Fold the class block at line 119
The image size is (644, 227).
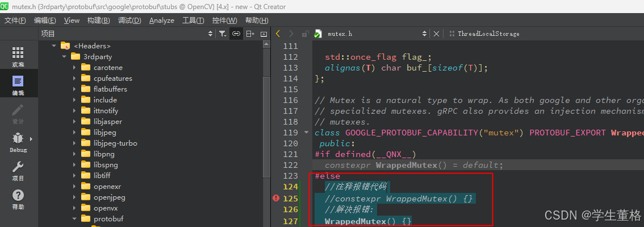coord(306,132)
